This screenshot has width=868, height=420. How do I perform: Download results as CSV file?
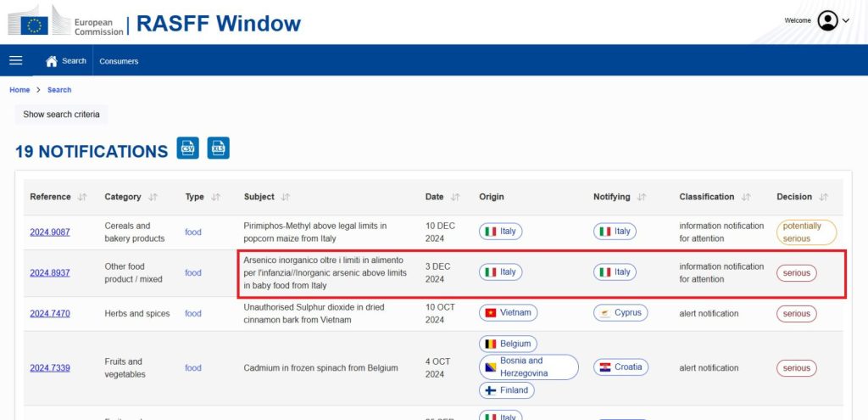coord(188,148)
